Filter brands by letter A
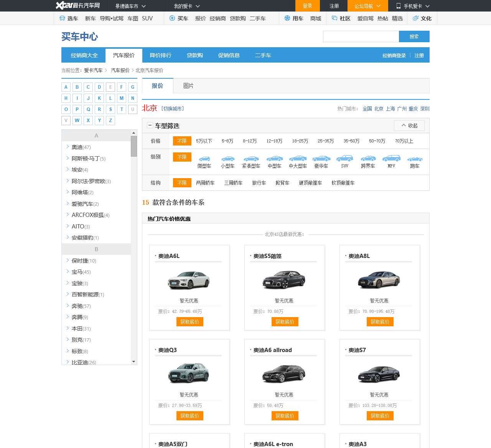 click(x=66, y=87)
